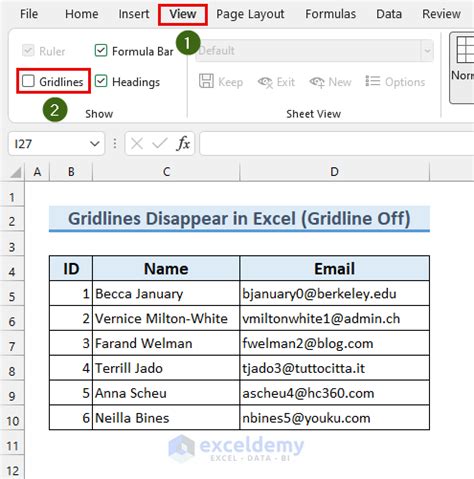Click the New sheet view icon
Image resolution: width=474 pixels, height=479 pixels.
tap(317, 82)
